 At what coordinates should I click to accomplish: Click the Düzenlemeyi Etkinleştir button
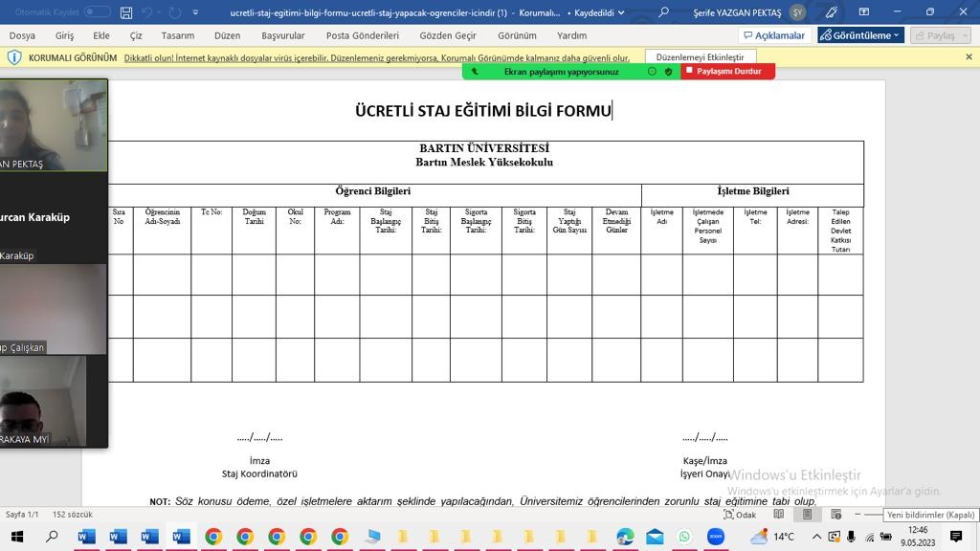pyautogui.click(x=700, y=56)
